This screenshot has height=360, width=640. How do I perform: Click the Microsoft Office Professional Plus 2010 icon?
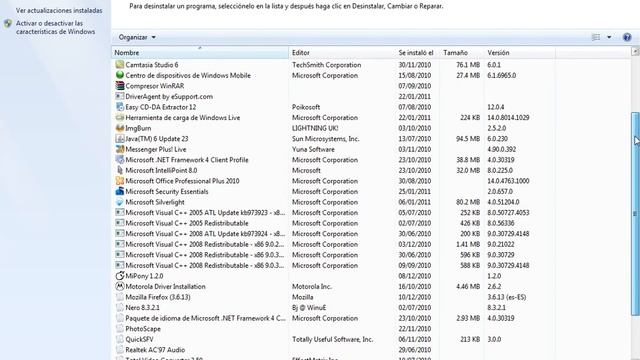(x=120, y=181)
